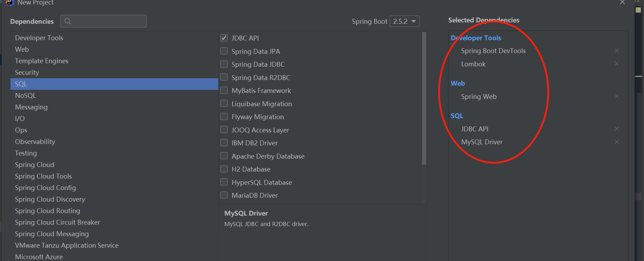The image size is (644, 261).
Task: Choose Spring Cloud Discovery category
Action: click(114, 199)
